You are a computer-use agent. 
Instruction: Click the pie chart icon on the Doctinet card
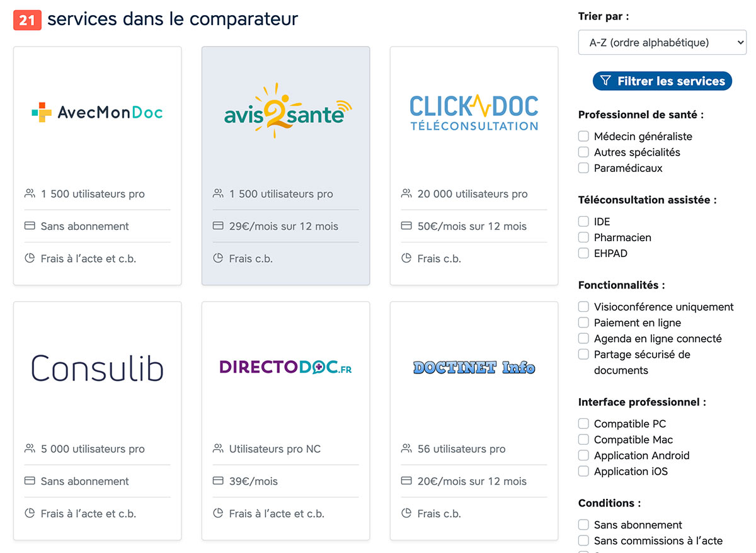[x=406, y=513]
